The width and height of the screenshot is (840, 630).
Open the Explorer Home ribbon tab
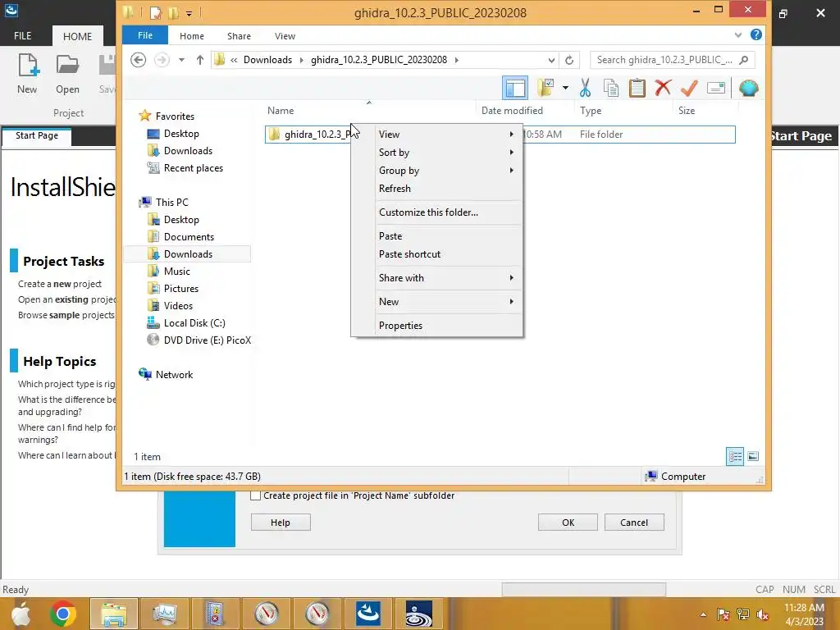[192, 36]
